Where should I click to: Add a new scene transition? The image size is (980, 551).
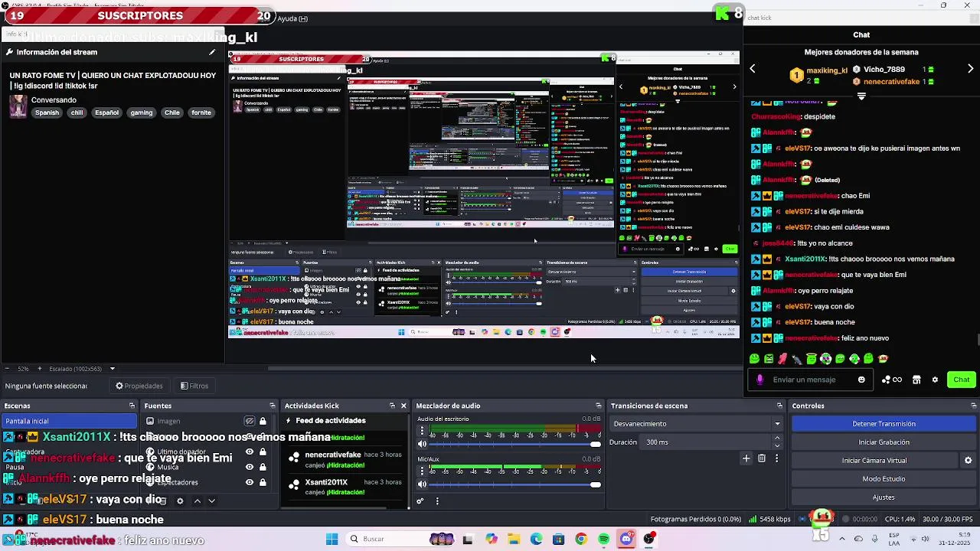(746, 458)
